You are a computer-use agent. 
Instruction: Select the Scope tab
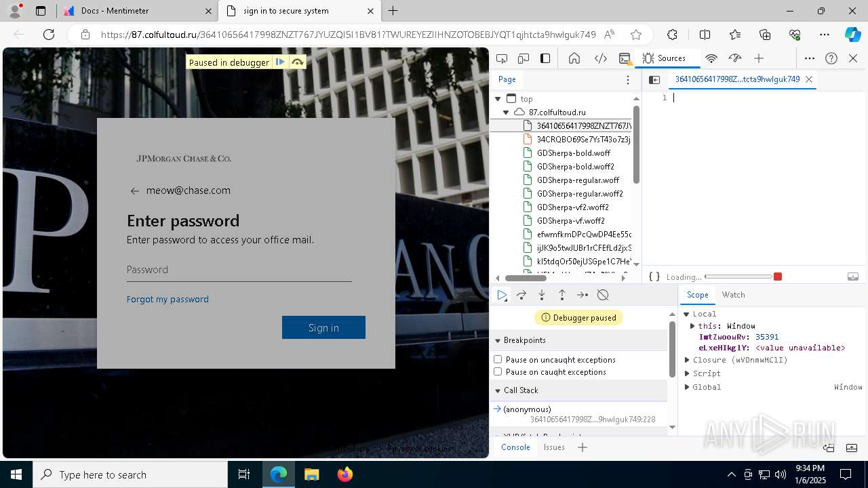[x=697, y=295]
